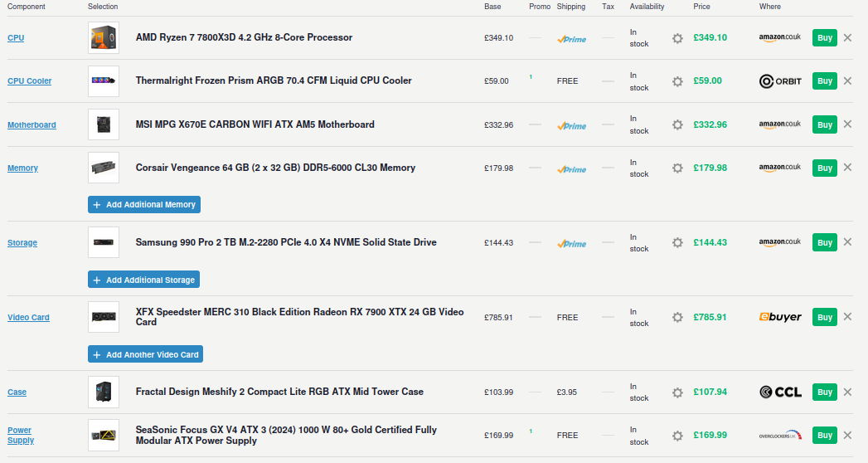Viewport: 868px width, 463px height.
Task: Click Prime shipping badge in Motherboard row
Action: click(572, 126)
